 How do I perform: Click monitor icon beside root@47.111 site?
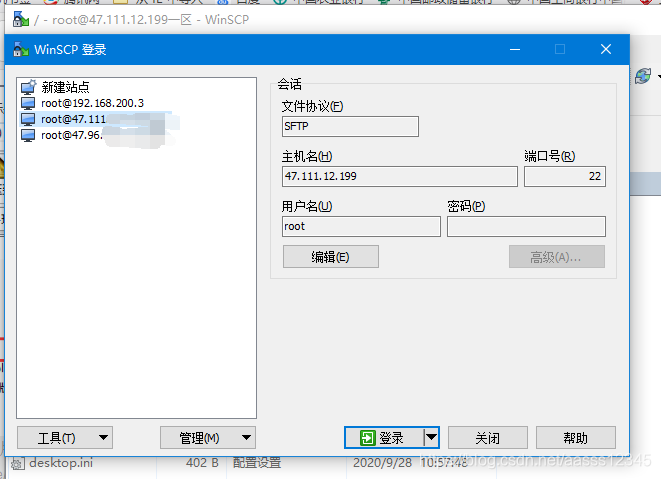tap(28, 119)
